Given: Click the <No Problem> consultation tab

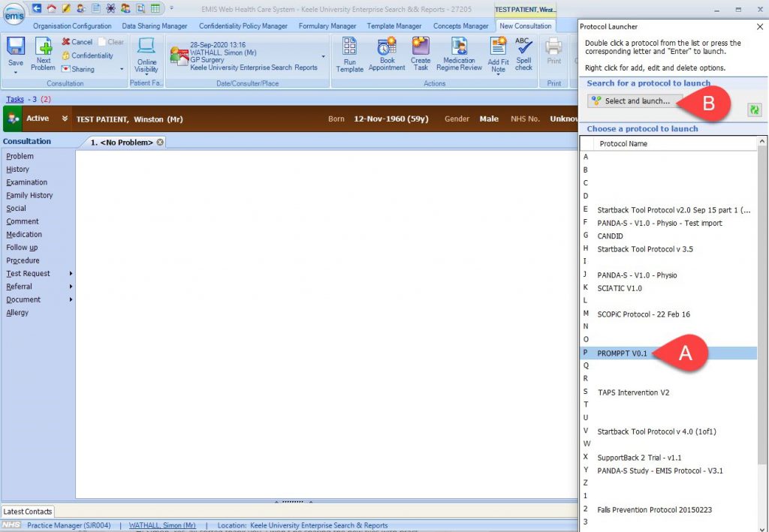Looking at the screenshot, I should point(122,142).
